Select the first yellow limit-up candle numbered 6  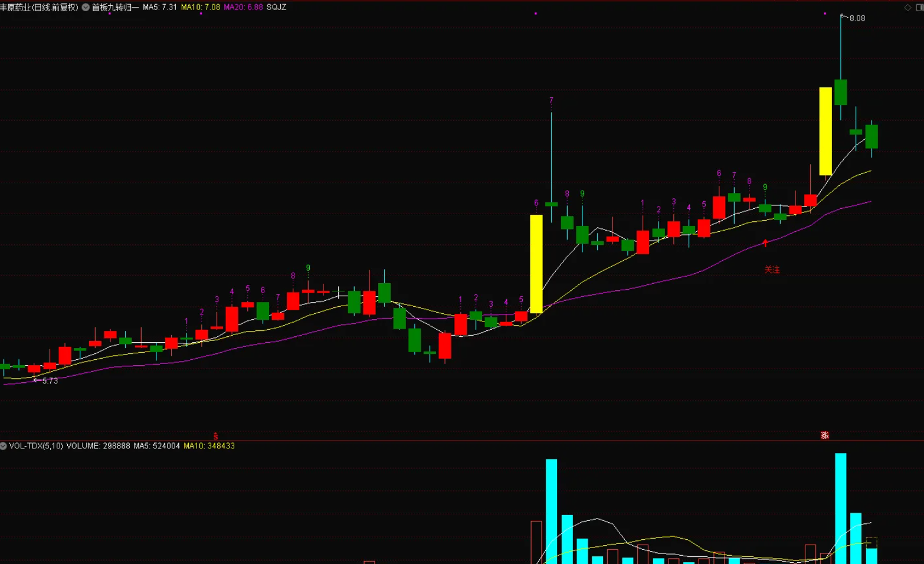(536, 264)
